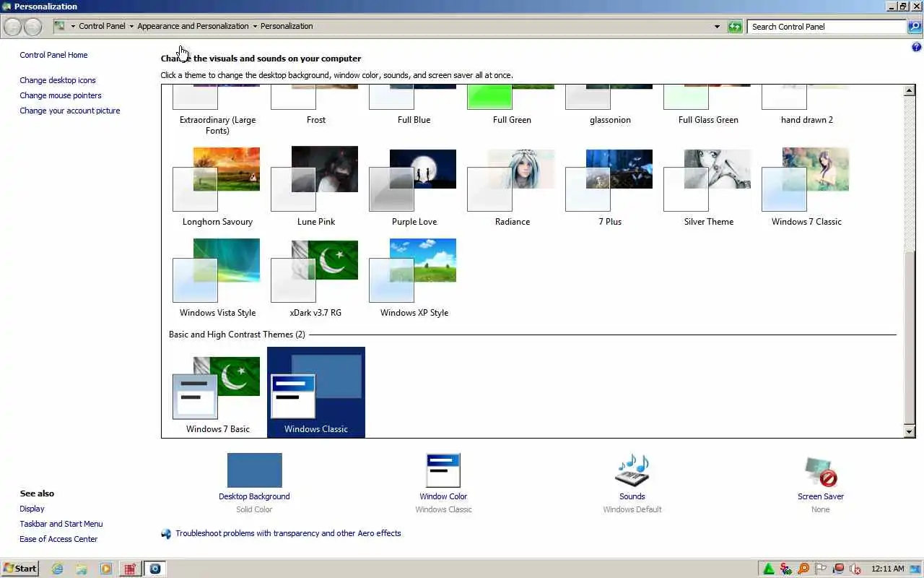
Task: Click the green triangle tray icon
Action: coord(769,569)
